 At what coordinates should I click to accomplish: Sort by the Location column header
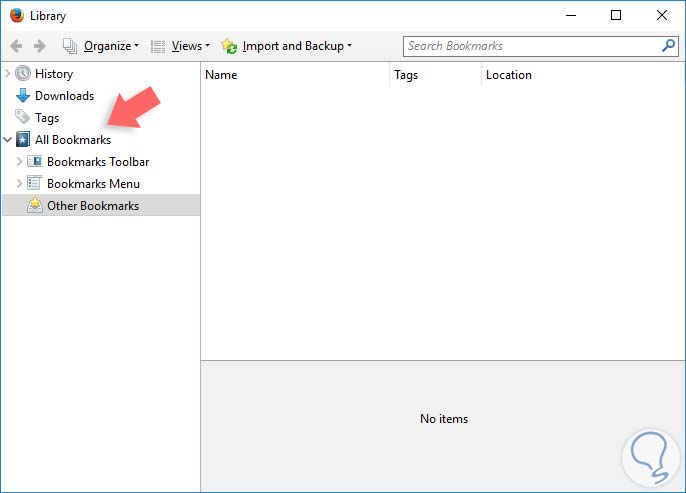click(x=583, y=75)
